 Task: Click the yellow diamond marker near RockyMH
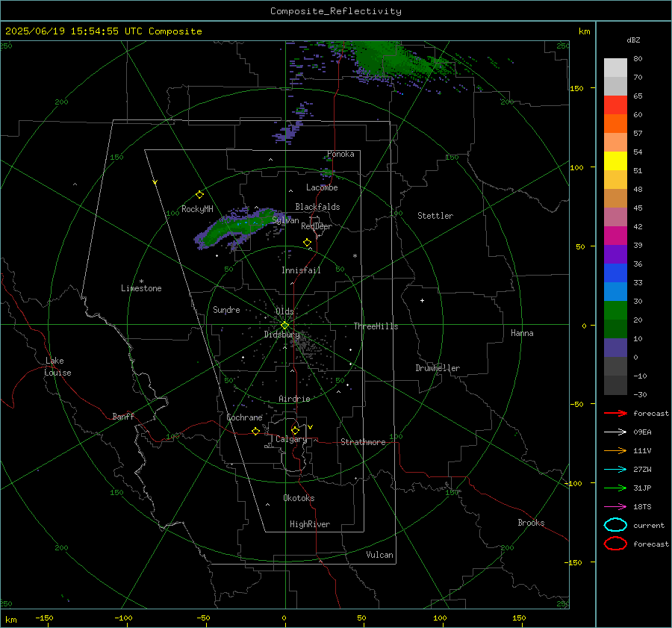pos(199,195)
